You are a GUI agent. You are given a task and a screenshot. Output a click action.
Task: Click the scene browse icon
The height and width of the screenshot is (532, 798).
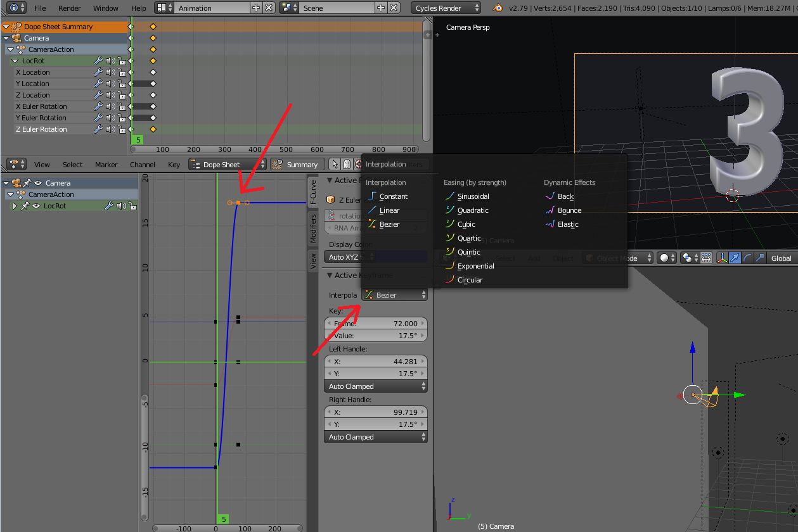click(288, 8)
